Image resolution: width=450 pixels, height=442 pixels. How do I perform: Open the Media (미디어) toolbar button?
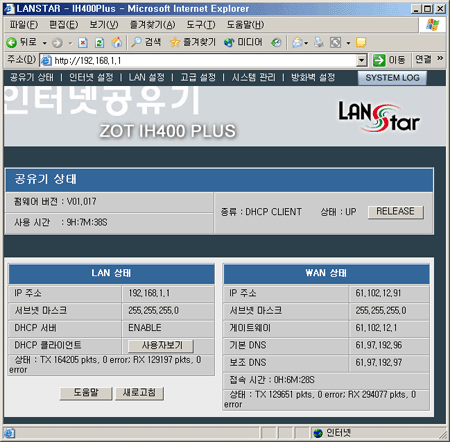click(x=243, y=42)
